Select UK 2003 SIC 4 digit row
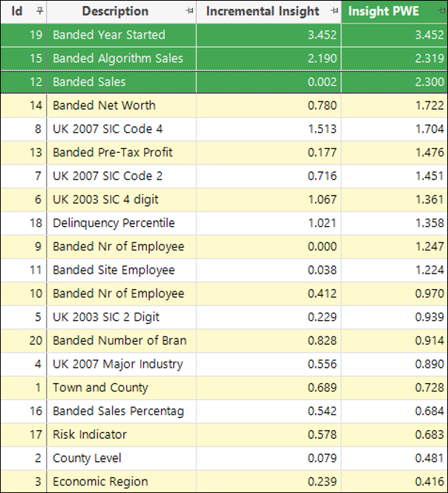 pyautogui.click(x=224, y=199)
